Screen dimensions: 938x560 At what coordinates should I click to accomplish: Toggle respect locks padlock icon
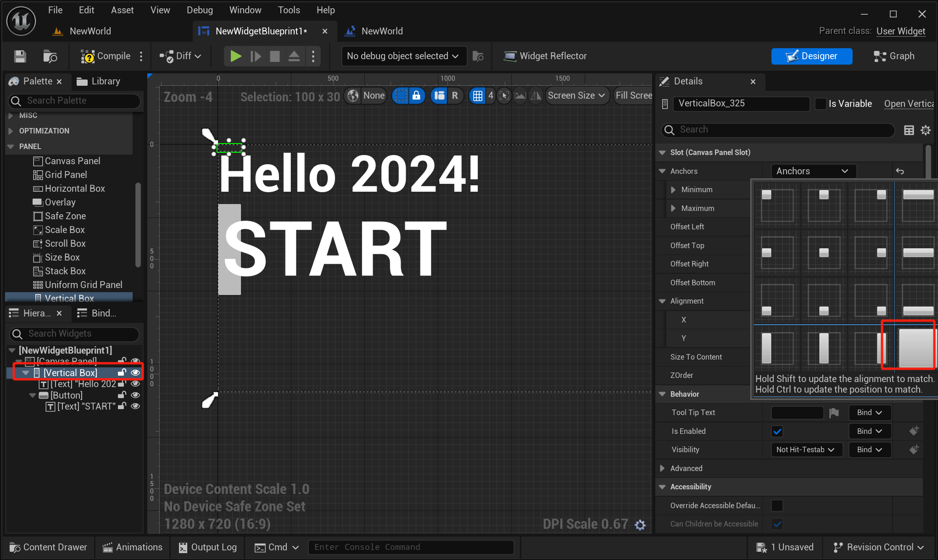(x=416, y=95)
